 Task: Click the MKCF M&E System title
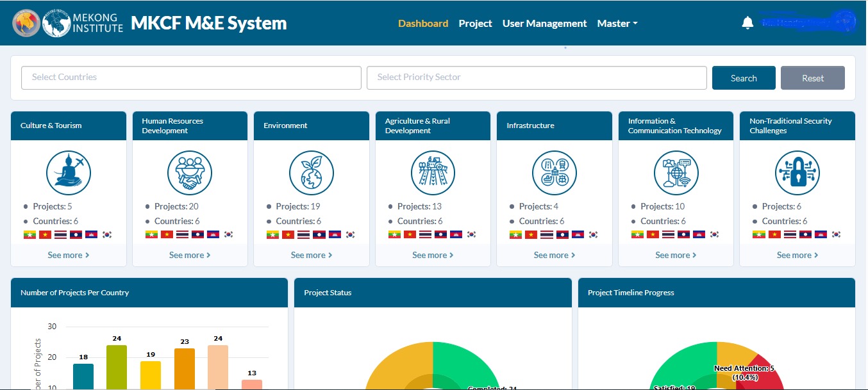tap(209, 23)
